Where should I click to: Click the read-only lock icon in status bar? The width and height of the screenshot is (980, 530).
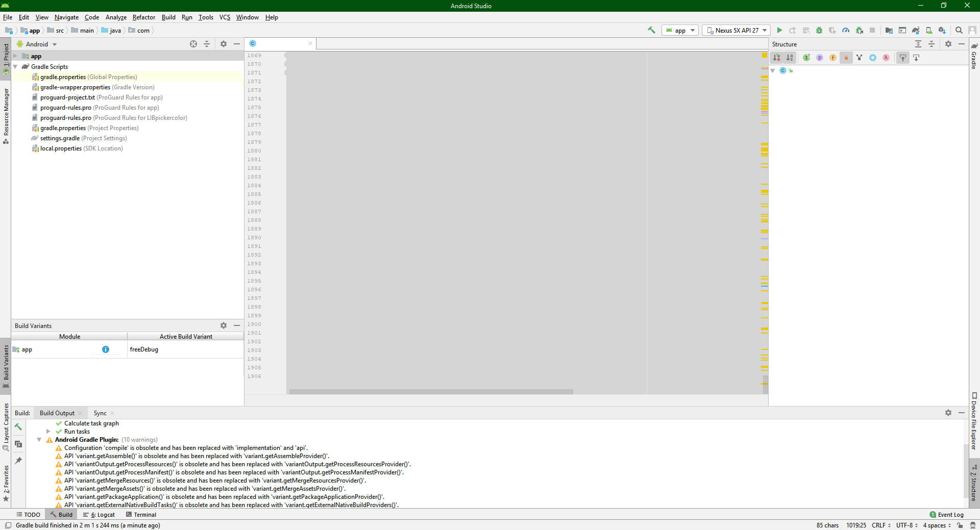(x=960, y=525)
